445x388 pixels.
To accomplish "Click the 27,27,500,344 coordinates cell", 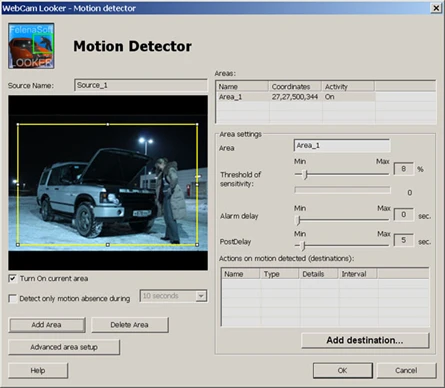I will point(295,97).
